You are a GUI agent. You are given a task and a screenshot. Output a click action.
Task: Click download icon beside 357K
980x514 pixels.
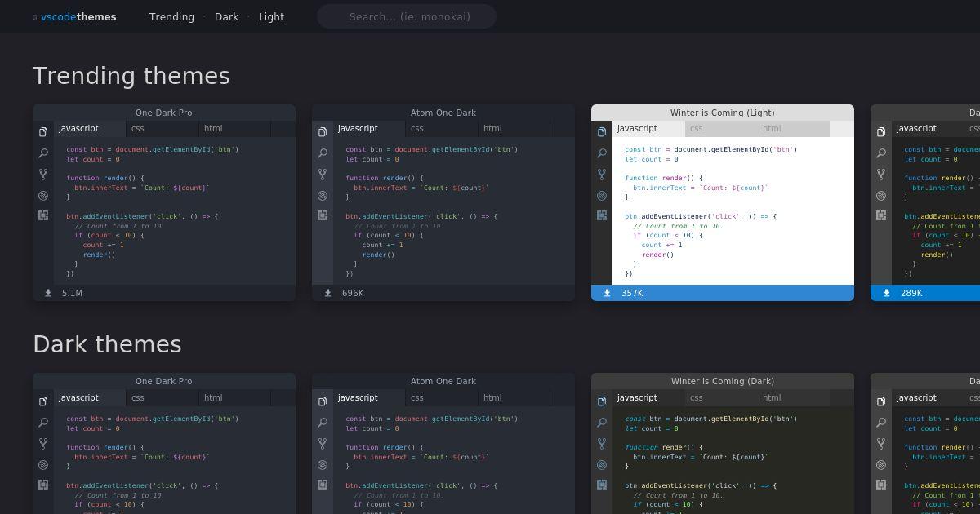point(607,293)
